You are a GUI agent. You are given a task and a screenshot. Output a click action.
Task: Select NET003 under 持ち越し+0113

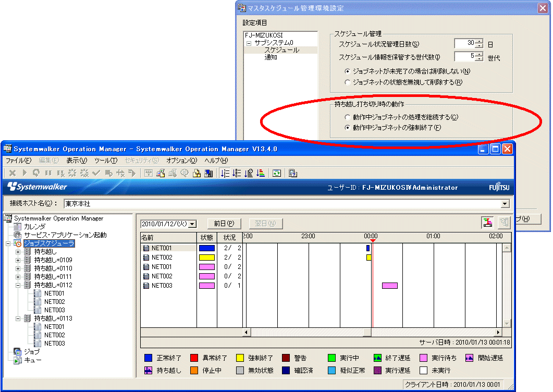coord(54,344)
